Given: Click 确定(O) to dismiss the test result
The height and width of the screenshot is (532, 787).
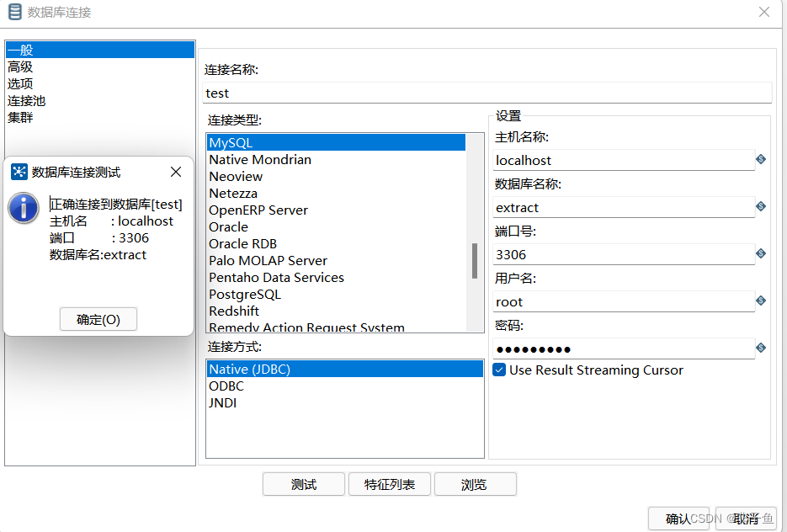Looking at the screenshot, I should [x=98, y=318].
